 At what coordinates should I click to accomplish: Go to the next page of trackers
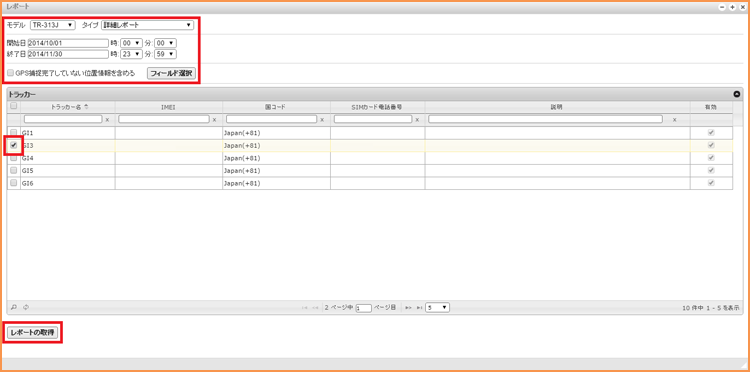pyautogui.click(x=408, y=307)
